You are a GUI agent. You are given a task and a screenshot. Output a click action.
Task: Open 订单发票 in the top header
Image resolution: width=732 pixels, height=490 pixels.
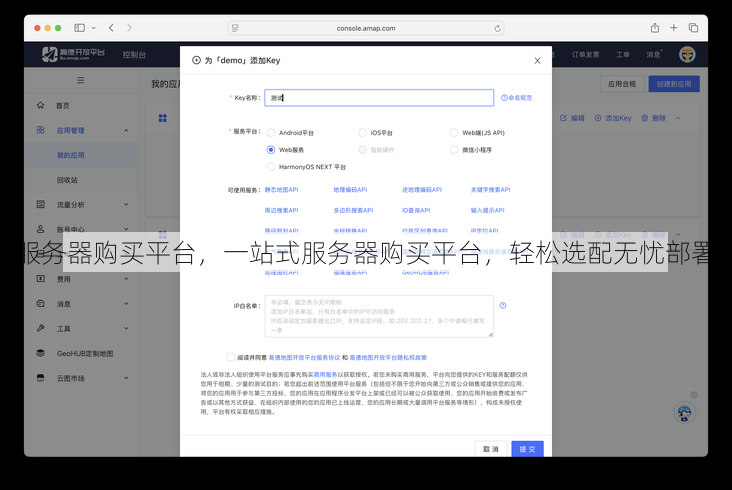pos(585,55)
